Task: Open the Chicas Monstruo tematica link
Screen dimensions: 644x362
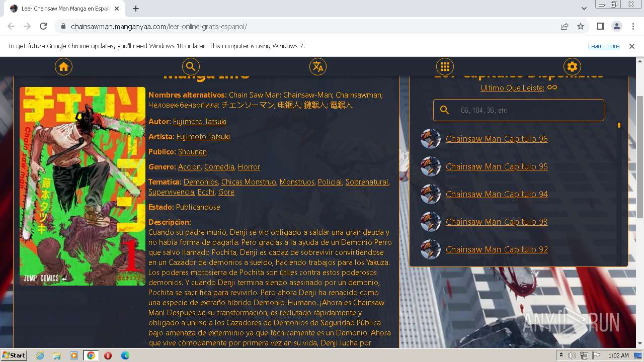Action: click(x=249, y=182)
